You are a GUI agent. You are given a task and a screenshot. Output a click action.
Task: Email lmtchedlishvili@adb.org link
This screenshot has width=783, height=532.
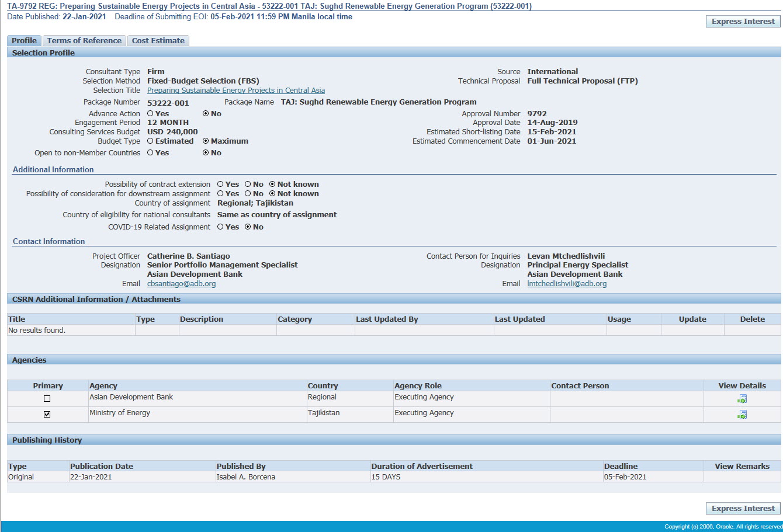coord(567,284)
